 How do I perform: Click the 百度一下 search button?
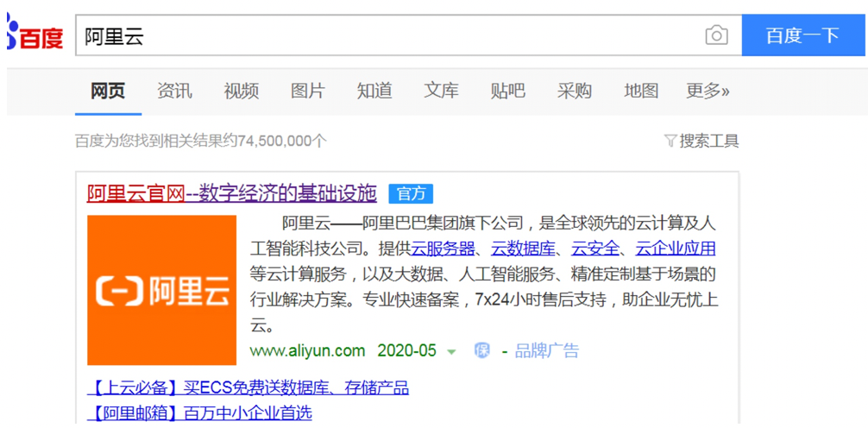tap(803, 35)
